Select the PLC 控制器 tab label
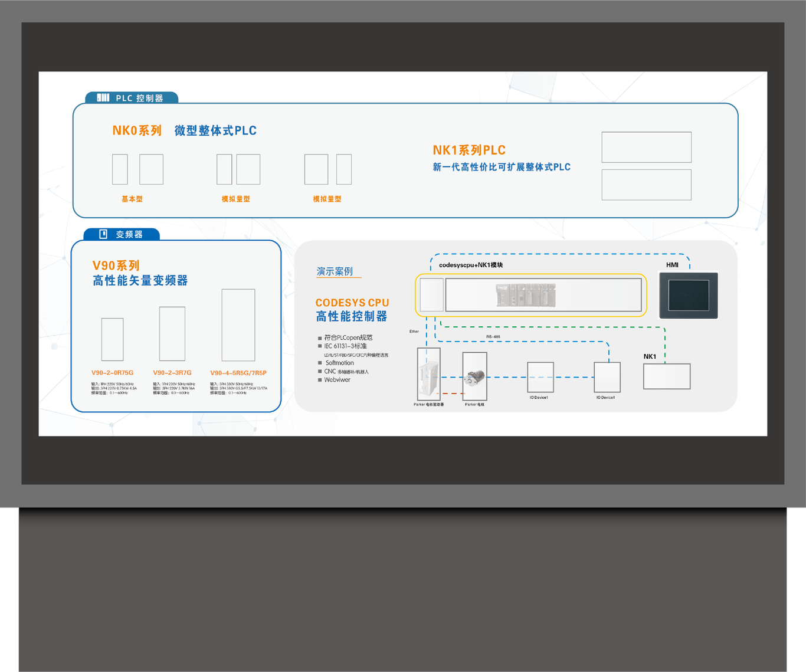The width and height of the screenshot is (806, 672). click(139, 98)
